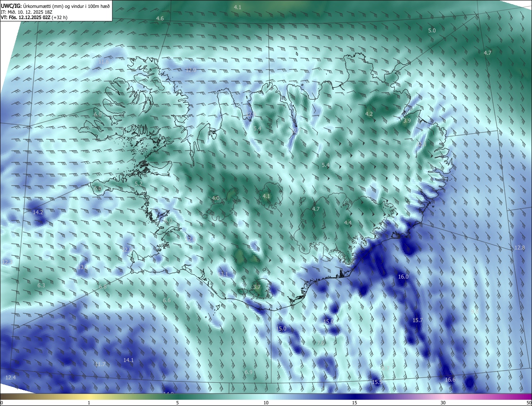This screenshot has width=532, height=406.
Task: Click the 3.9 value label on the map
Action: pyautogui.click(x=407, y=120)
